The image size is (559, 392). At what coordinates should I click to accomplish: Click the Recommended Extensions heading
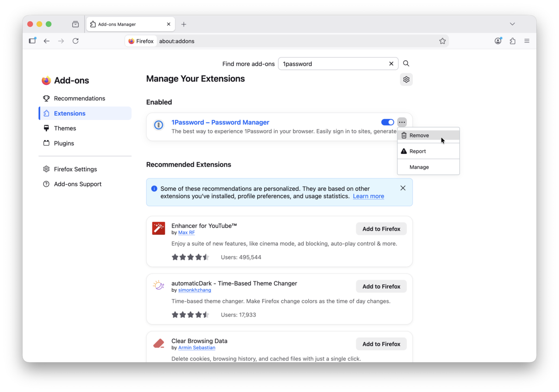point(189,165)
